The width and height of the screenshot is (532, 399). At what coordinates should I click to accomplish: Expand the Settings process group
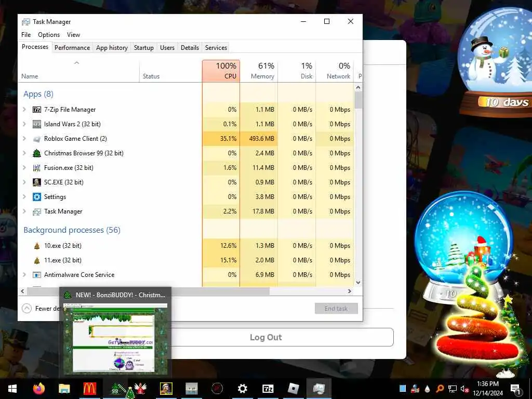tap(24, 197)
